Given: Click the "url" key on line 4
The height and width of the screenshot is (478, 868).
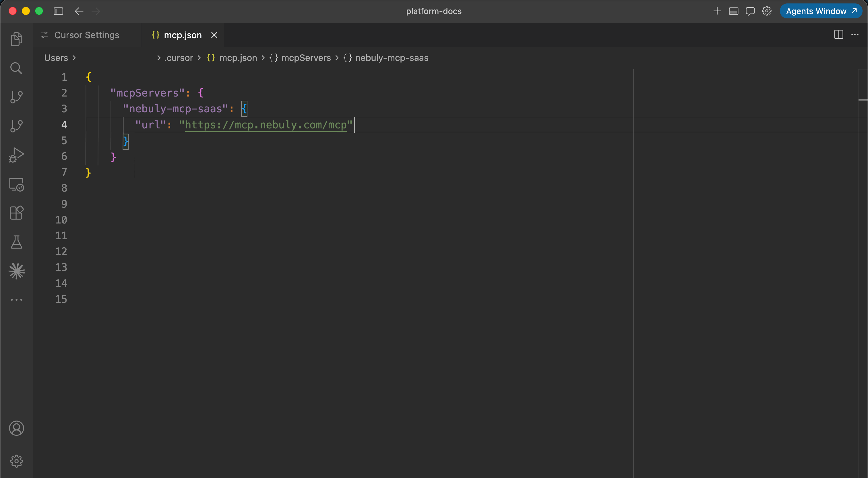Looking at the screenshot, I should coord(151,125).
